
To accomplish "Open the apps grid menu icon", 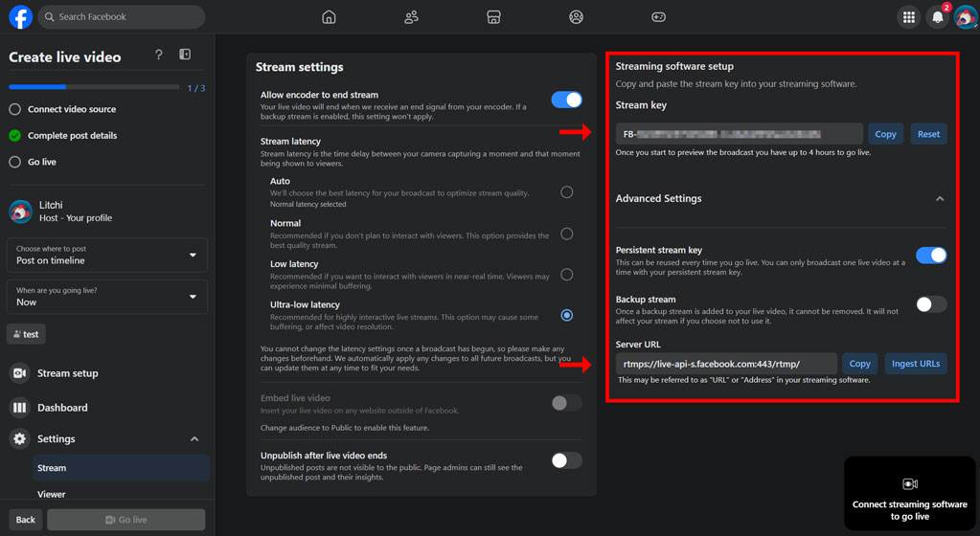I will (x=908, y=17).
